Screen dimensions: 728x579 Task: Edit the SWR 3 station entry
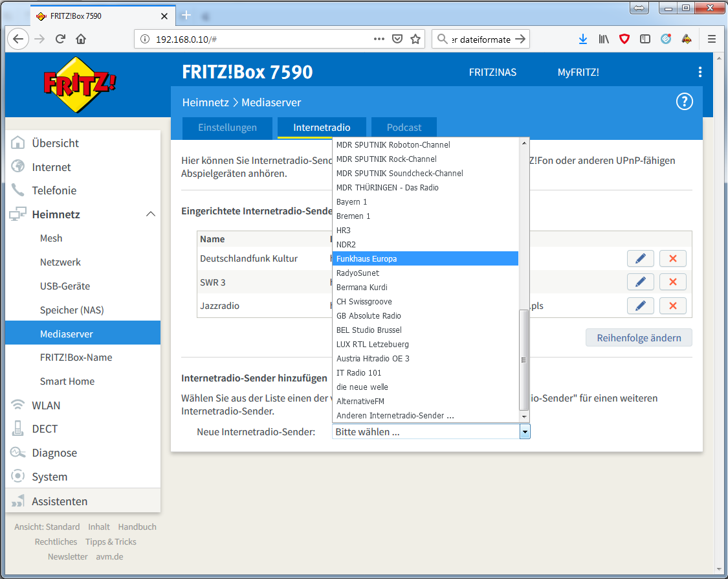point(640,282)
